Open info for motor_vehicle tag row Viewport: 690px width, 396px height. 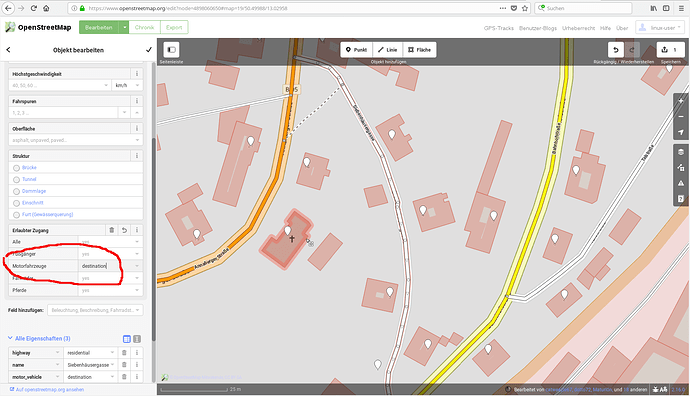[x=137, y=377]
